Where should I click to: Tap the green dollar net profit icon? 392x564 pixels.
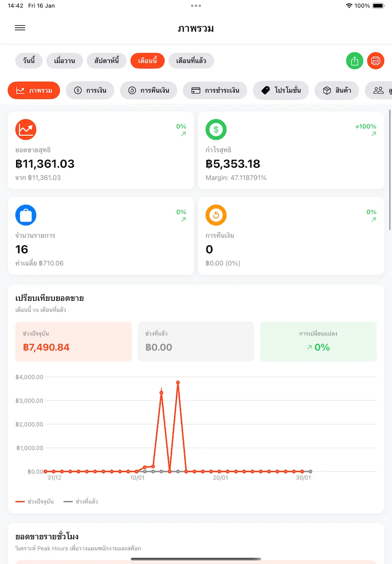tap(216, 130)
